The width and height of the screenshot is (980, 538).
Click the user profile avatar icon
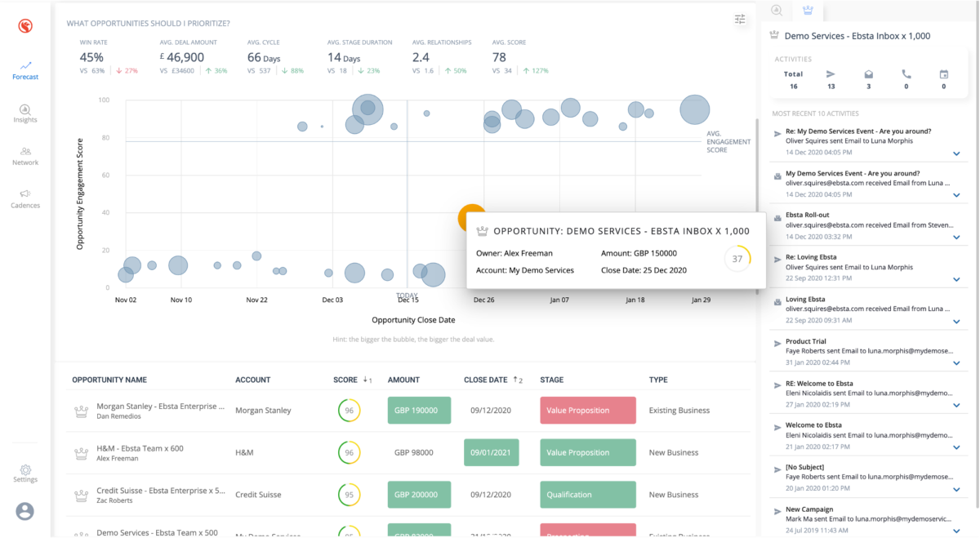[25, 511]
